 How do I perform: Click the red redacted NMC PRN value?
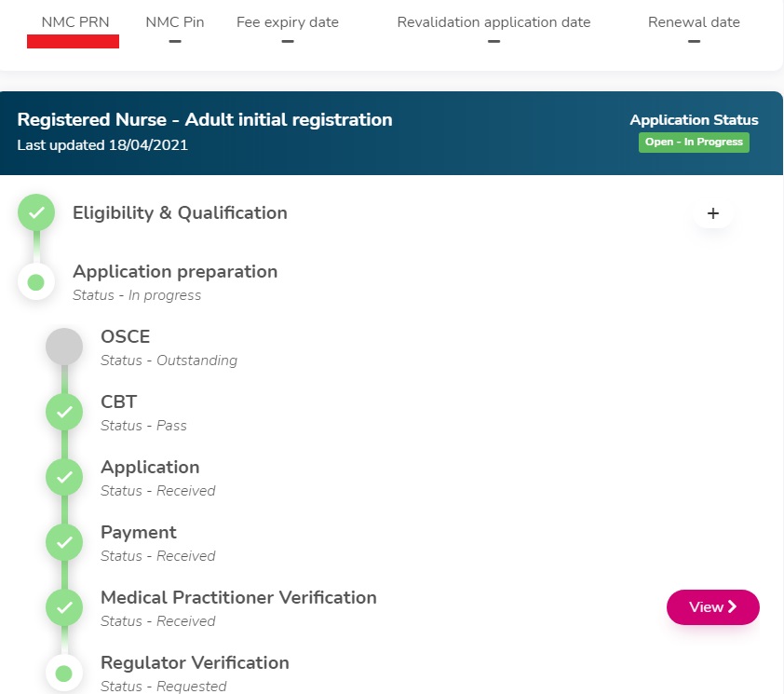73,41
